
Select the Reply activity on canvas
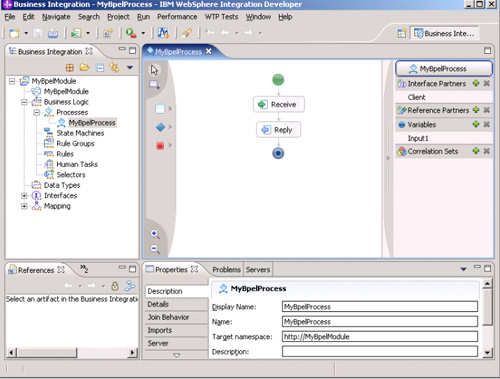tap(279, 130)
